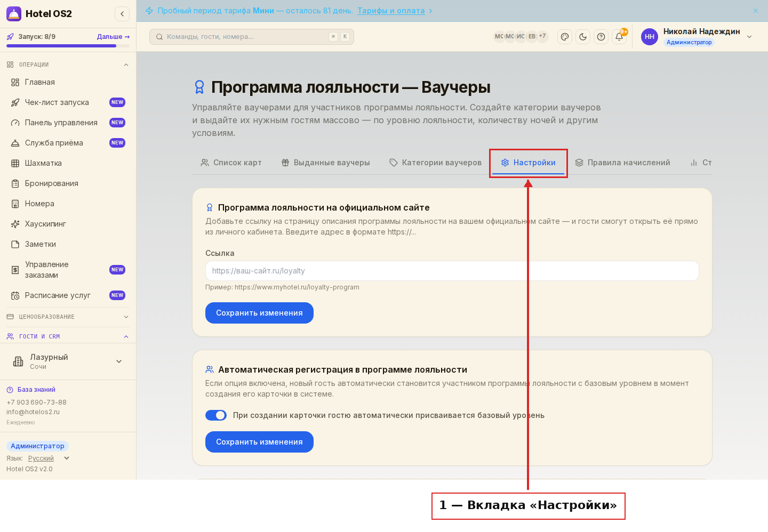Open the Категории ваучеров tab

[x=435, y=163]
